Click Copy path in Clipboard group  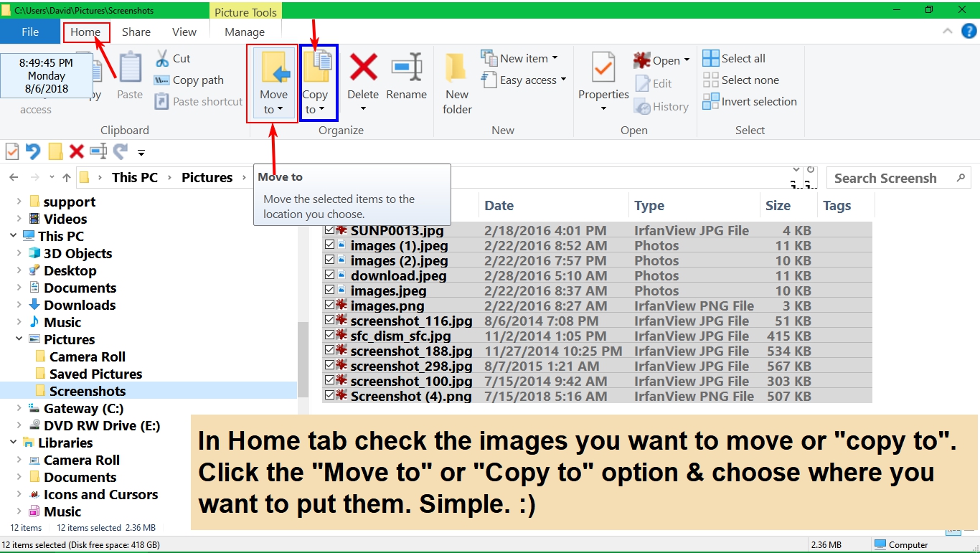click(189, 80)
